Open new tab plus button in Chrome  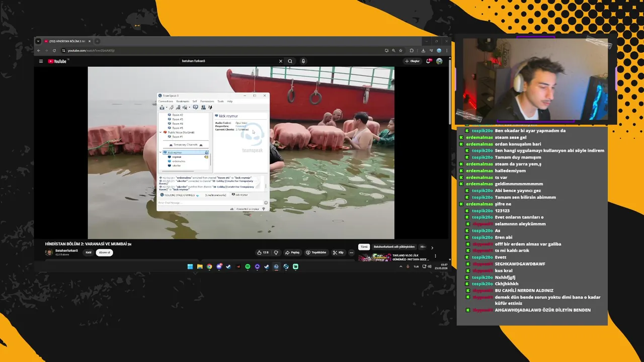pyautogui.click(x=97, y=41)
